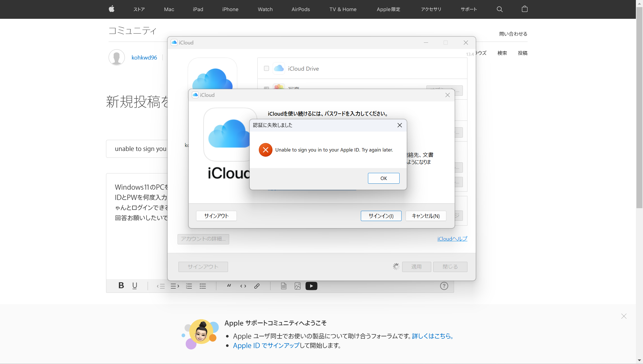
Task: Click the insert link icon
Action: point(257,286)
